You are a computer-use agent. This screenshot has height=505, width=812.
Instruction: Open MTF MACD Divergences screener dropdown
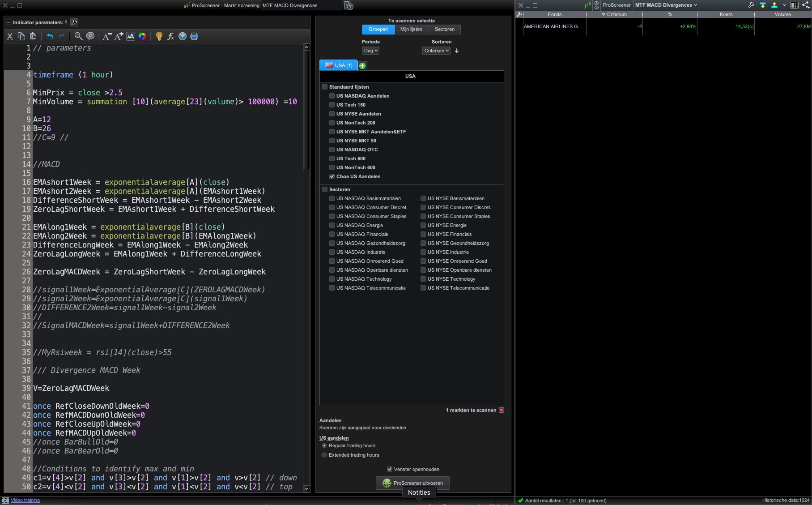tap(666, 5)
